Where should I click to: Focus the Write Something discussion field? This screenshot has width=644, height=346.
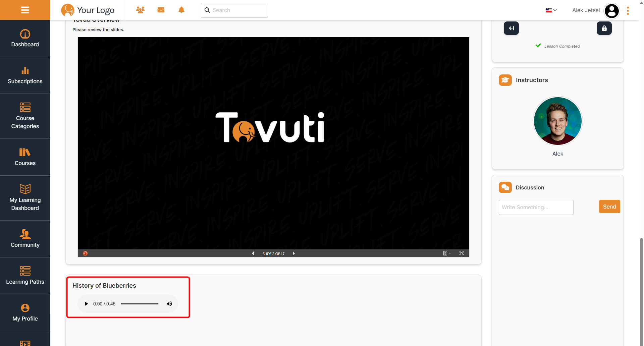(536, 207)
